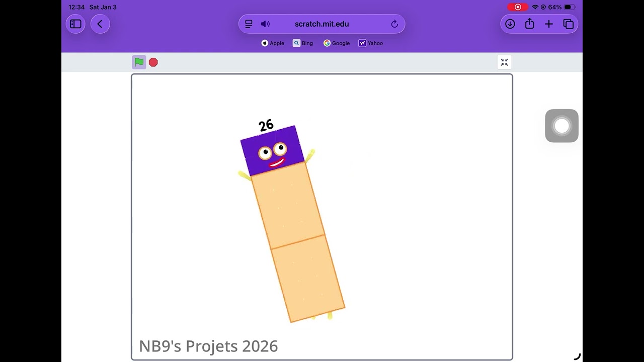Screen dimensions: 644x362
Task: Click the lower orange block of character
Action: 308,279
